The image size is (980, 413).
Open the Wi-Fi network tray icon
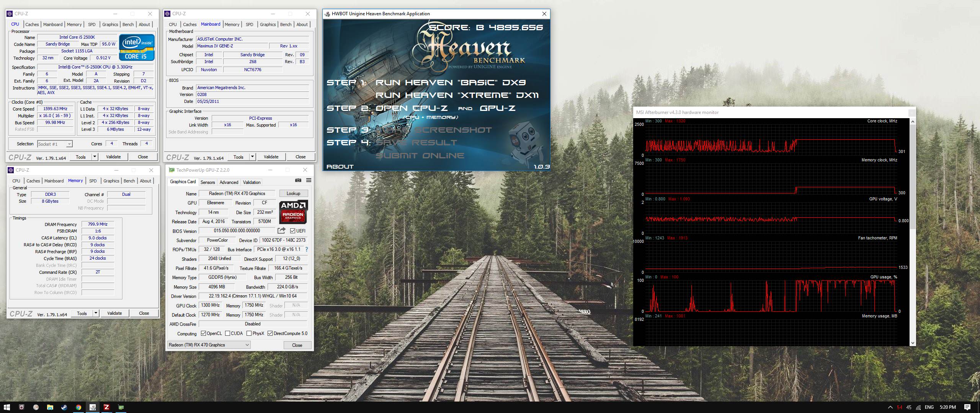(918, 407)
